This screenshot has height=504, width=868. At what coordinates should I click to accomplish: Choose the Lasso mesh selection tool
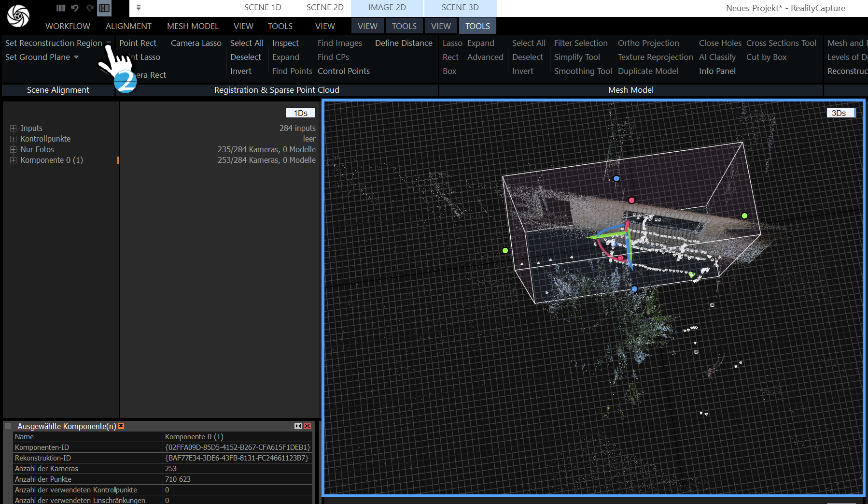coord(452,43)
